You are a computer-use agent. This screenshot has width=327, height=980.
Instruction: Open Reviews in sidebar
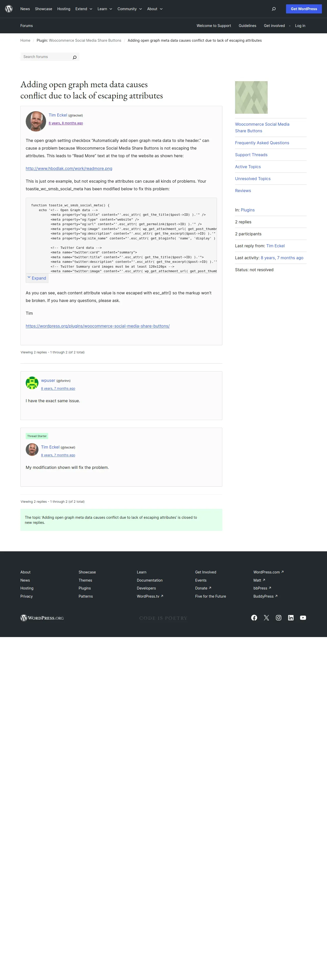(x=243, y=191)
